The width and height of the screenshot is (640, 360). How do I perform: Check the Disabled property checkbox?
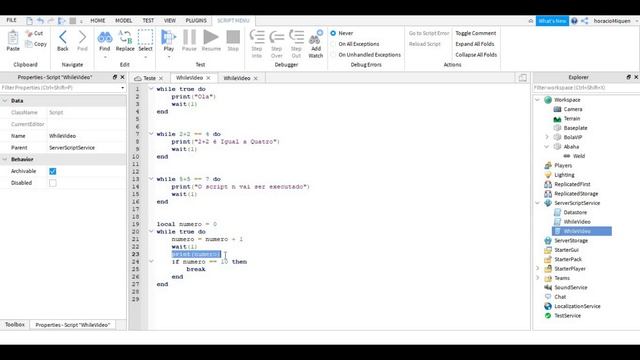point(53,183)
